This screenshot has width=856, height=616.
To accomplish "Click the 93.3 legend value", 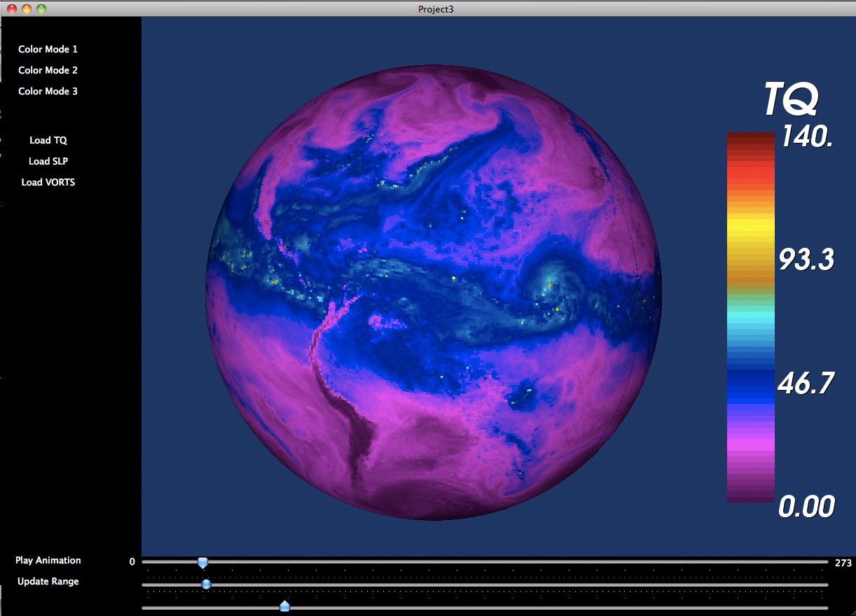I will coord(806,260).
